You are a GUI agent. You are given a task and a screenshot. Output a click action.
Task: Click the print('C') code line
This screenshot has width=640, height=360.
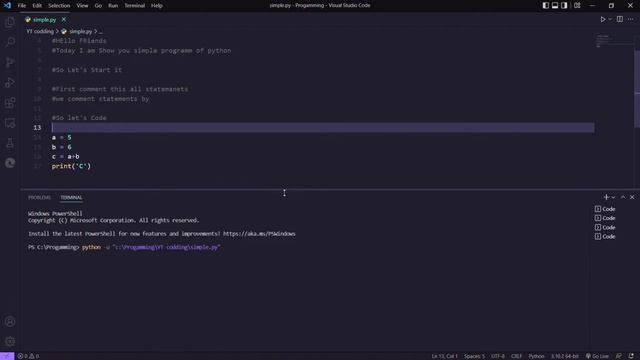coord(71,166)
